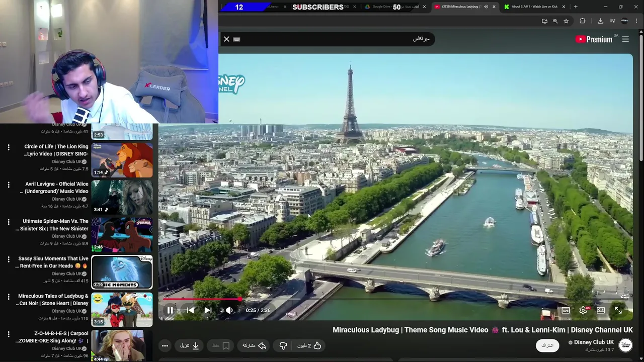
Task: Bookmark page with the star icon
Action: (566, 21)
